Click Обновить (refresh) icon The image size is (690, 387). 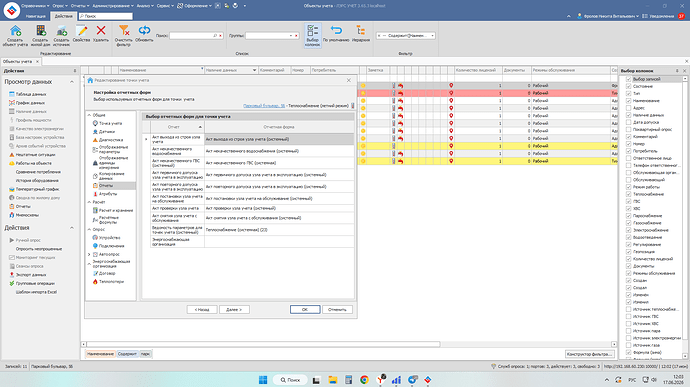[x=144, y=34]
